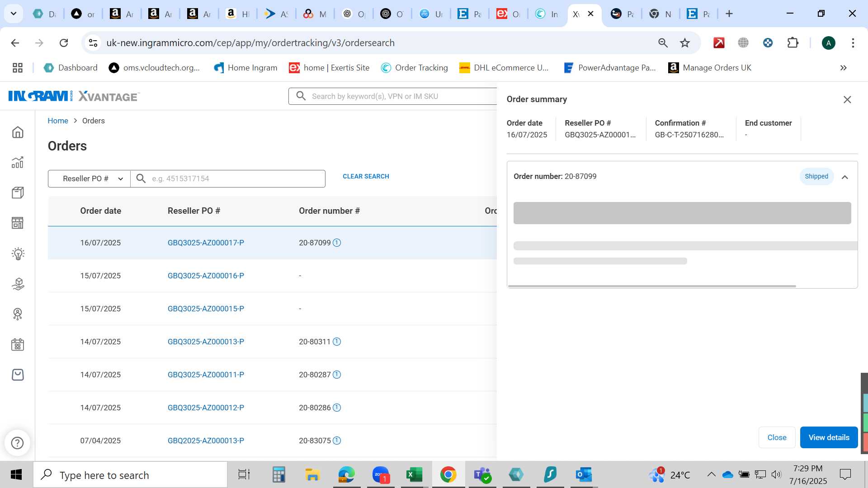Screen dimensions: 868x488
Task: Open reseller PO GBQ3025-AZ000012-P
Action: pos(206,408)
